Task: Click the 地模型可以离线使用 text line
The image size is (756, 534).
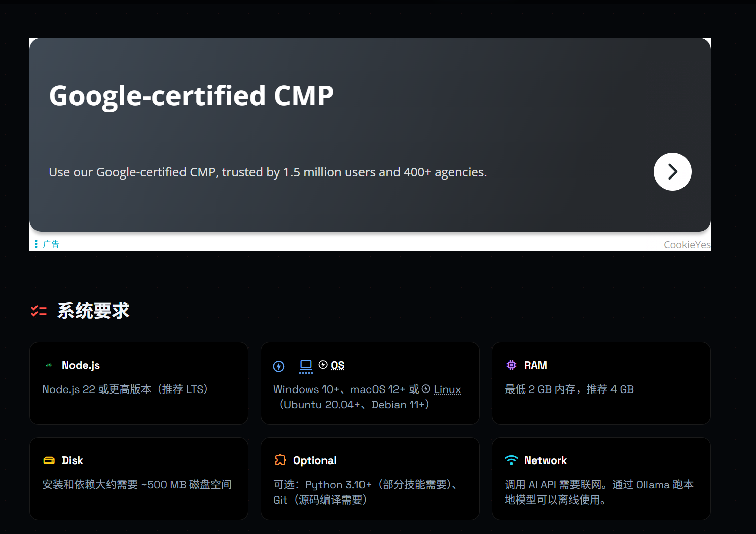Action: [555, 500]
